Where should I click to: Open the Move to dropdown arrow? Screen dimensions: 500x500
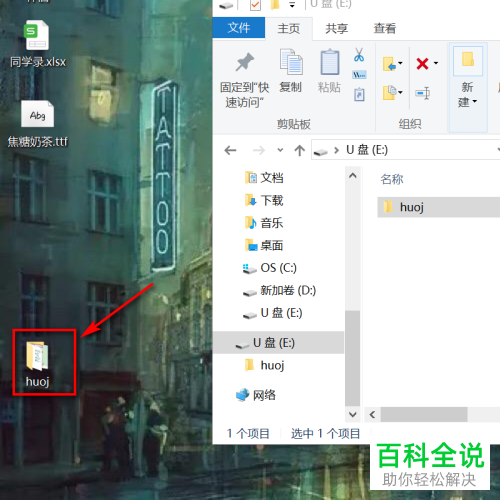coord(400,63)
